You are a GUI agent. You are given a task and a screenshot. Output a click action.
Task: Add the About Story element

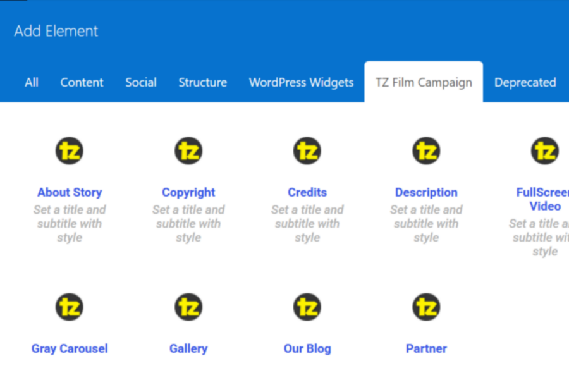pos(70,192)
